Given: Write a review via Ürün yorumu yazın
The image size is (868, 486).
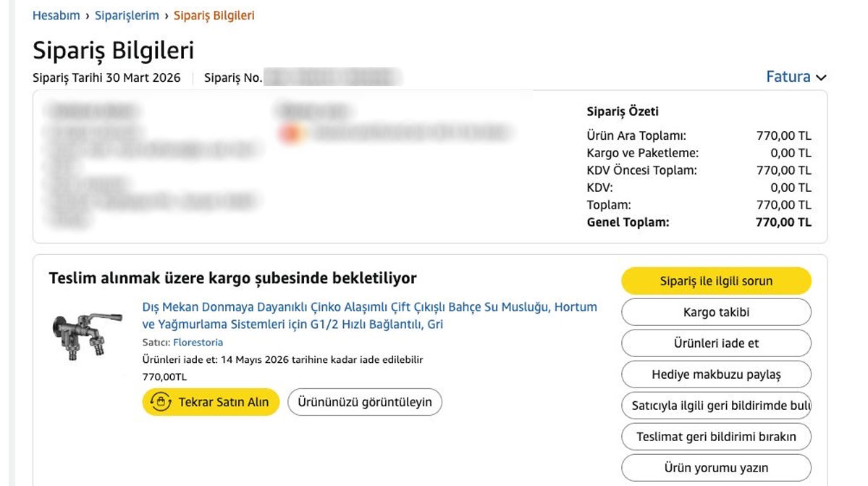Looking at the screenshot, I should (x=716, y=468).
